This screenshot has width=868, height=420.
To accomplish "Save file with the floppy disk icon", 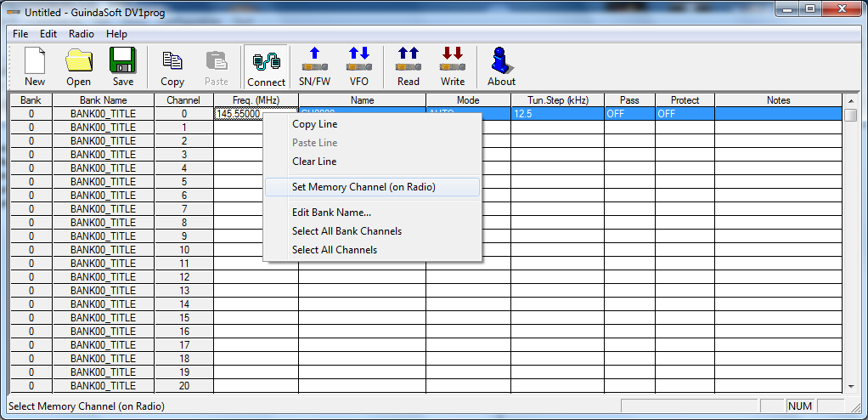I will click(x=123, y=66).
